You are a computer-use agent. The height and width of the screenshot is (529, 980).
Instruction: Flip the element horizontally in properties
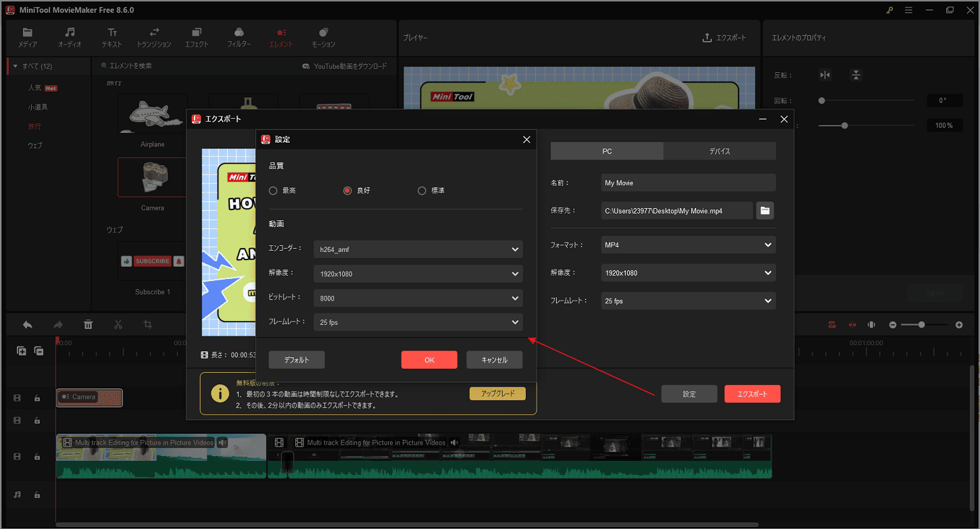click(825, 74)
